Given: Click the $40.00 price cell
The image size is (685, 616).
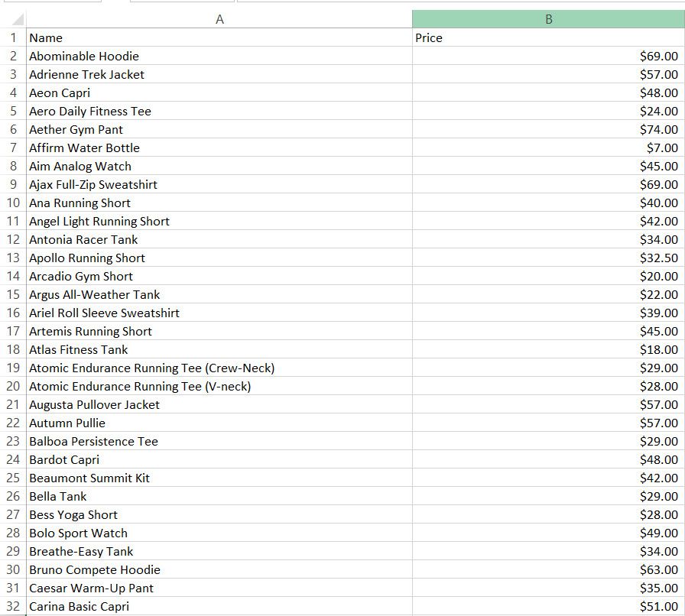Looking at the screenshot, I should 548,203.
